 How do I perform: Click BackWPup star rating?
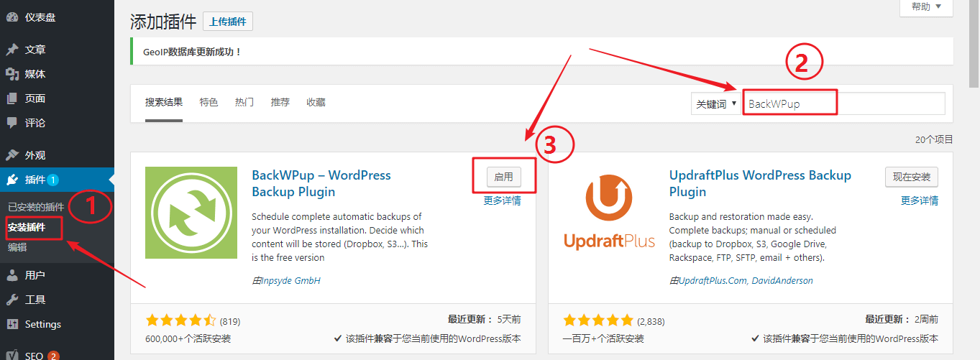click(180, 320)
